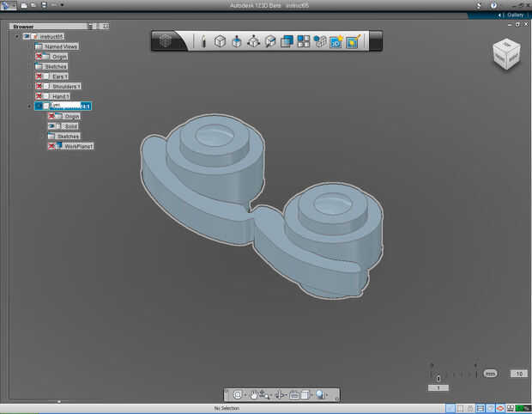Click the Orbit navigation tool
Image resolution: width=532 pixels, height=414 pixels.
pyautogui.click(x=238, y=394)
